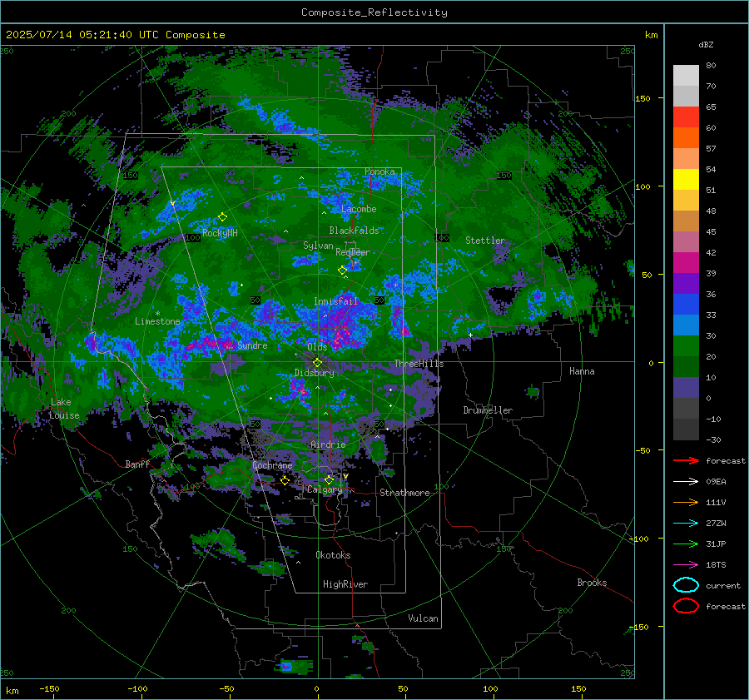This screenshot has width=749, height=700.
Task: Click the 100 tick label on right axis
Action: pos(642,186)
